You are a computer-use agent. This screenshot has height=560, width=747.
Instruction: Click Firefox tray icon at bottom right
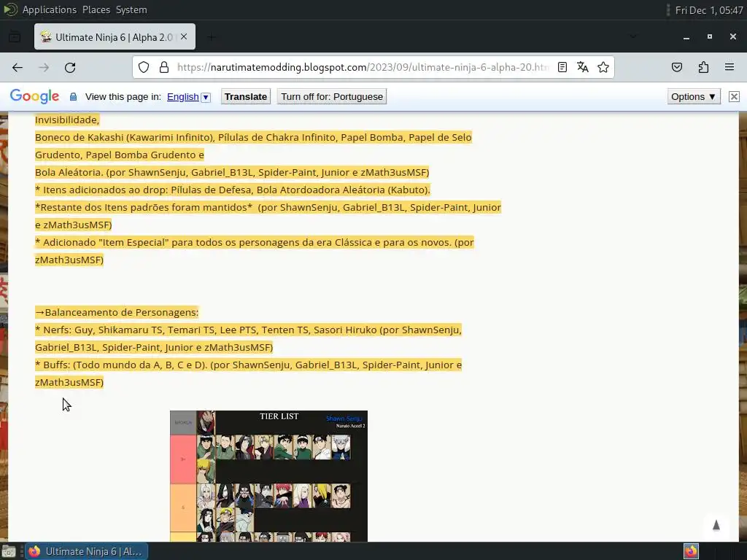coord(691,551)
